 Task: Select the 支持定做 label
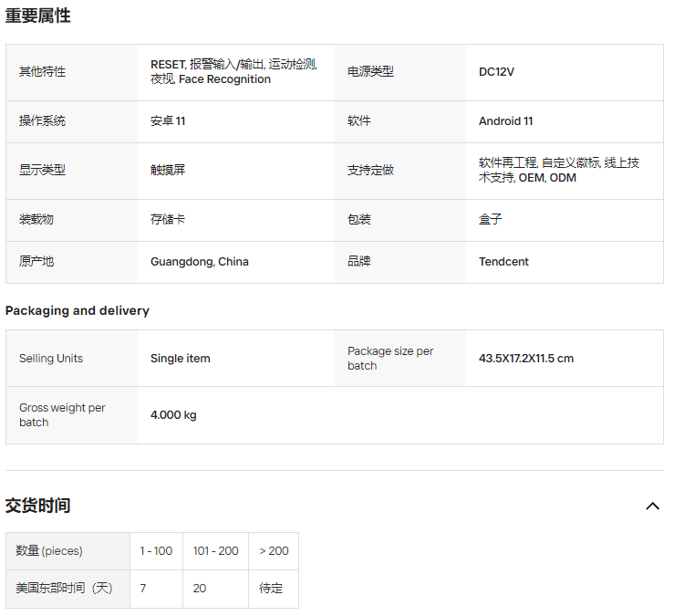pos(370,170)
